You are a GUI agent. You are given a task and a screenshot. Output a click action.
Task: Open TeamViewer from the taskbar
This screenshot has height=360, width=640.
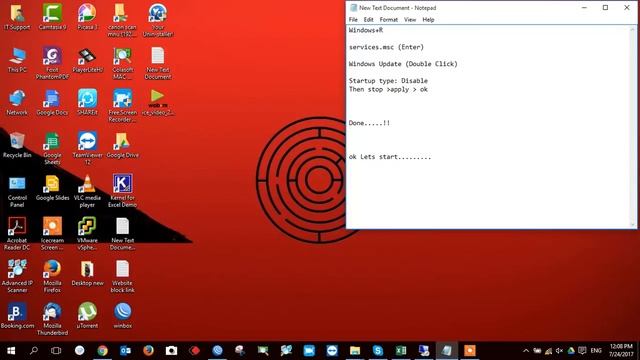332,351
